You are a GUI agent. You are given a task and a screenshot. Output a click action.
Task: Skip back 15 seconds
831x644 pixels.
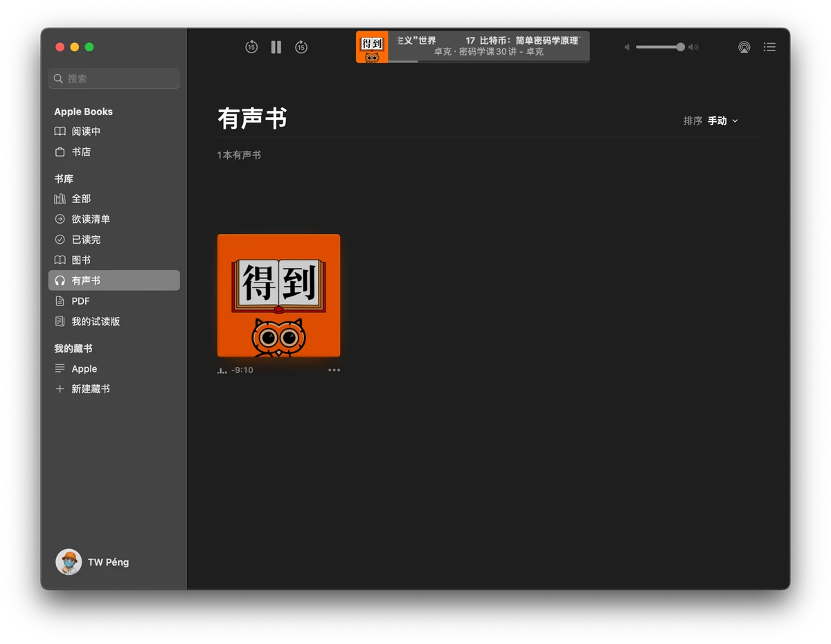click(x=251, y=47)
